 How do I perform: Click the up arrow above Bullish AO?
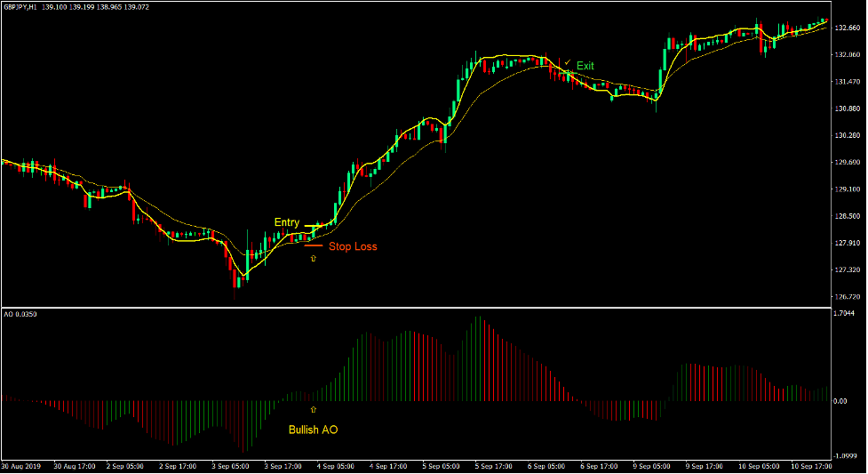(x=313, y=410)
